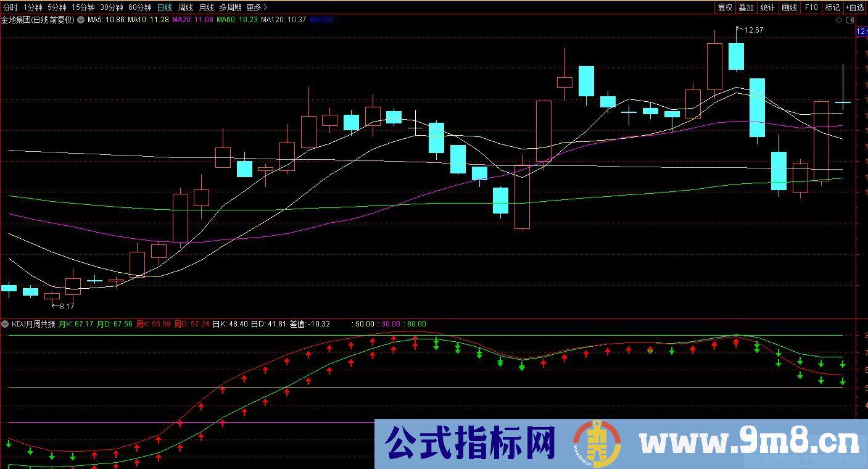Click the 差值: -10.32 reading
The width and height of the screenshot is (868, 469).
(x=310, y=324)
